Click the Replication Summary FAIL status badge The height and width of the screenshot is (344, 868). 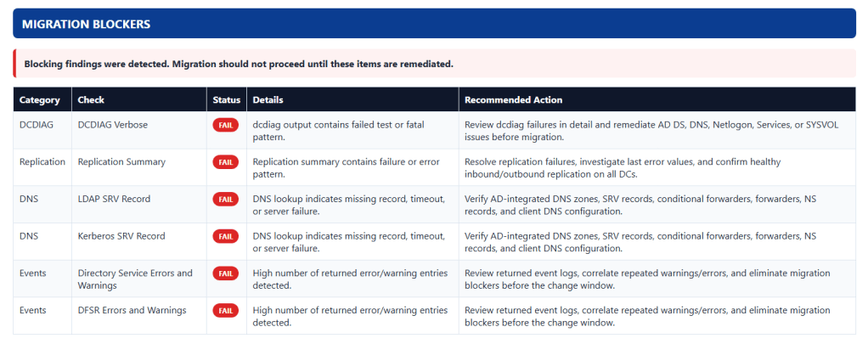click(226, 161)
